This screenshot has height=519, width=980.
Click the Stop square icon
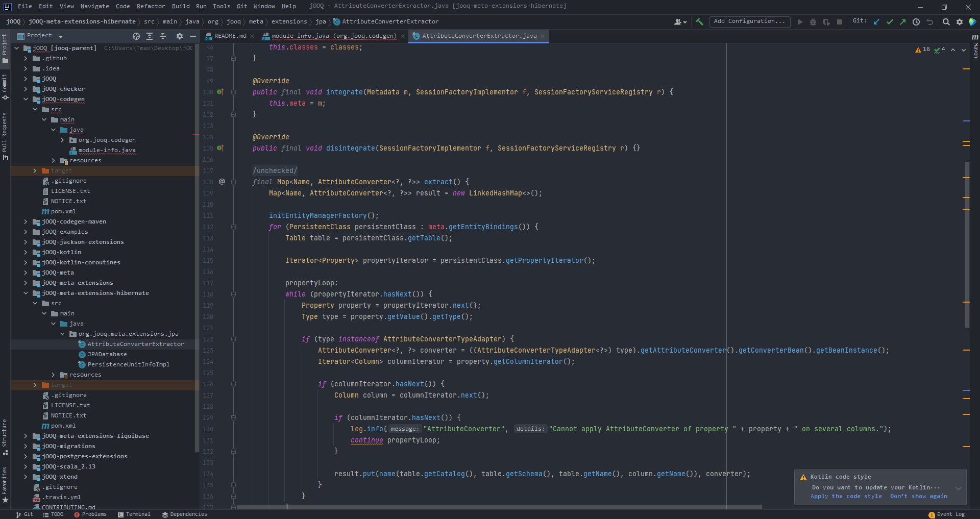[840, 22]
